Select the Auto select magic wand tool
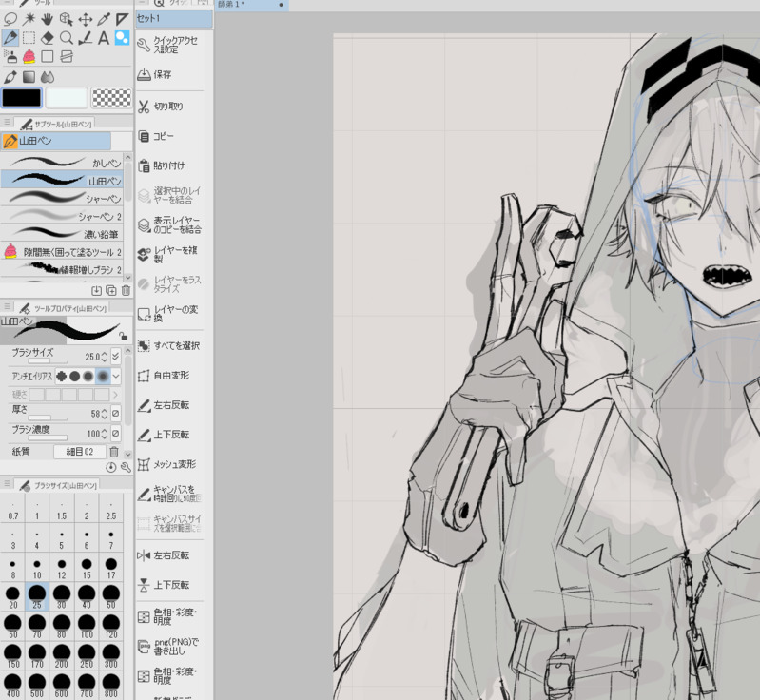760x700 pixels. coord(29,19)
